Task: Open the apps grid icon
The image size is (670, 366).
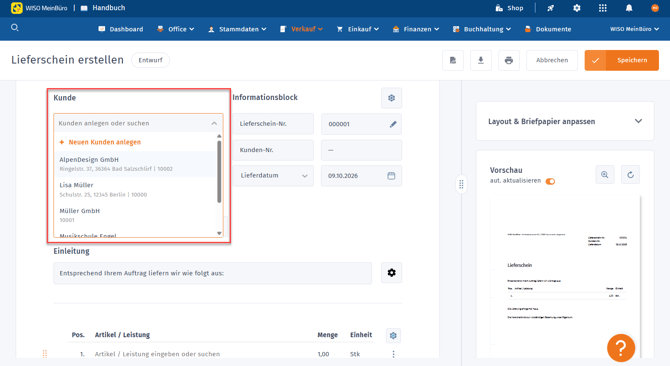Action: click(x=602, y=8)
